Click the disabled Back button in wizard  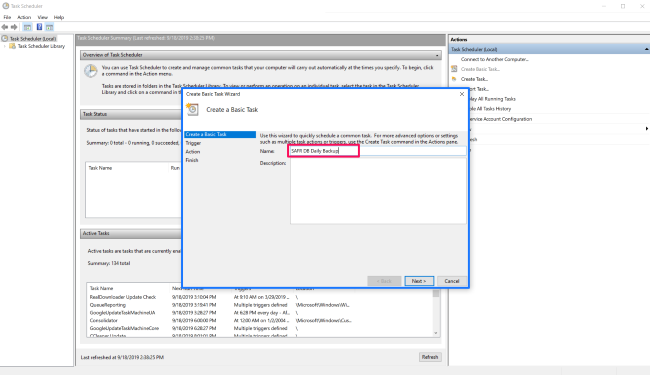click(384, 281)
